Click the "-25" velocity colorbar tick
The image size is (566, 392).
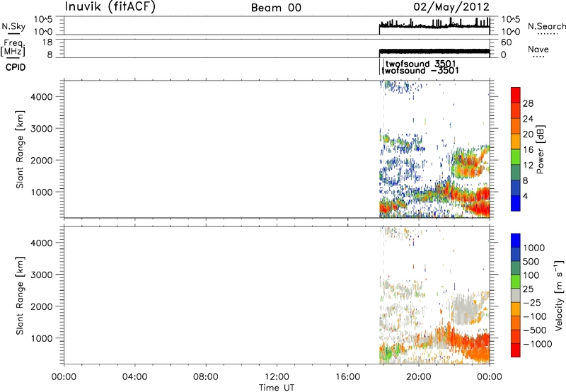(532, 303)
